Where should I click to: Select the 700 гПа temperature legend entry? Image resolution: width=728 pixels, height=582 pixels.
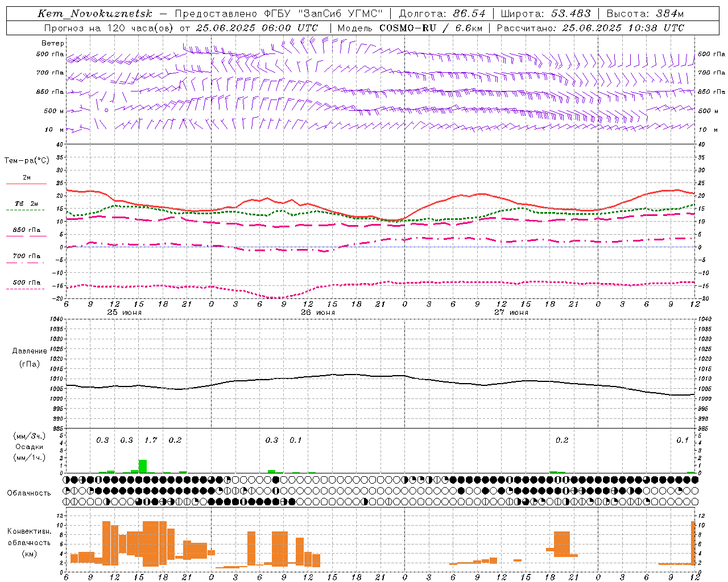pos(27,256)
